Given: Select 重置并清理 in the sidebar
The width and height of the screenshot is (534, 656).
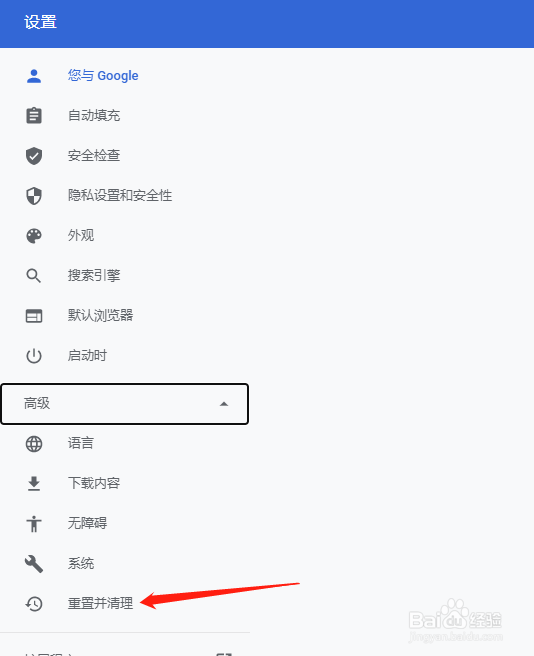Looking at the screenshot, I should 100,604.
